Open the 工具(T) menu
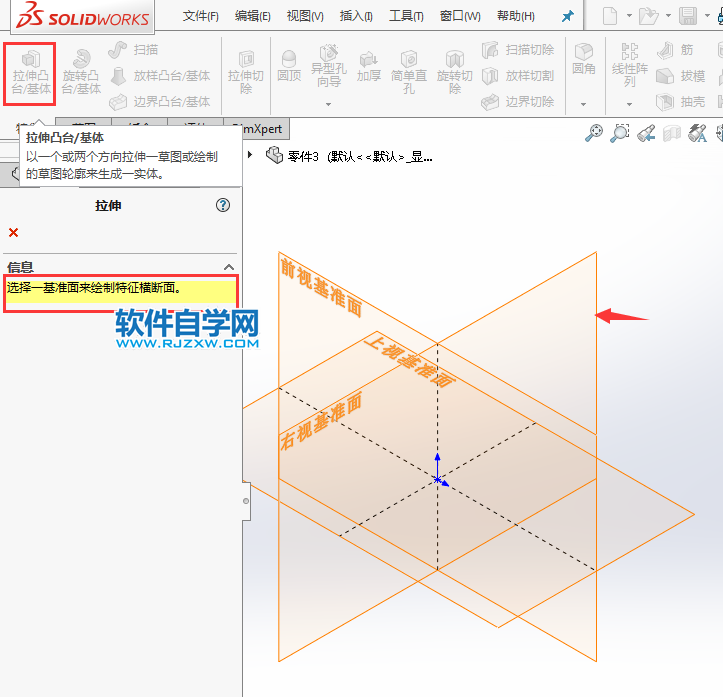 [406, 16]
